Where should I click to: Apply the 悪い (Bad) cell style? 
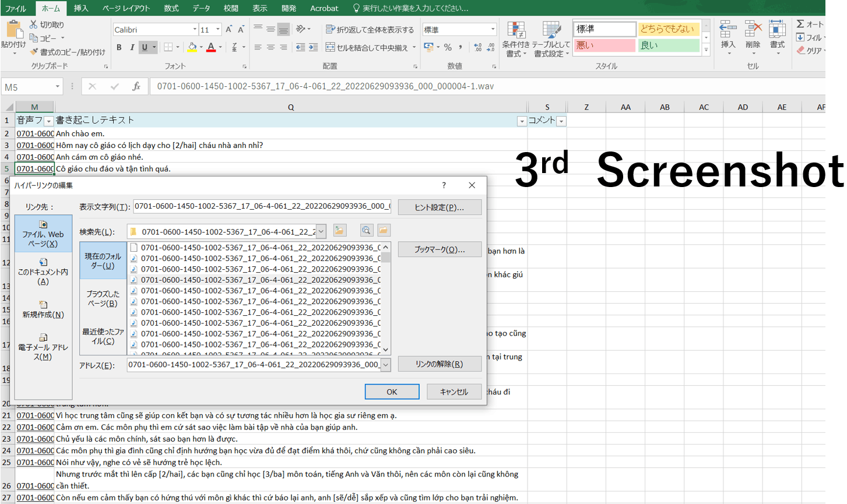[x=605, y=45]
